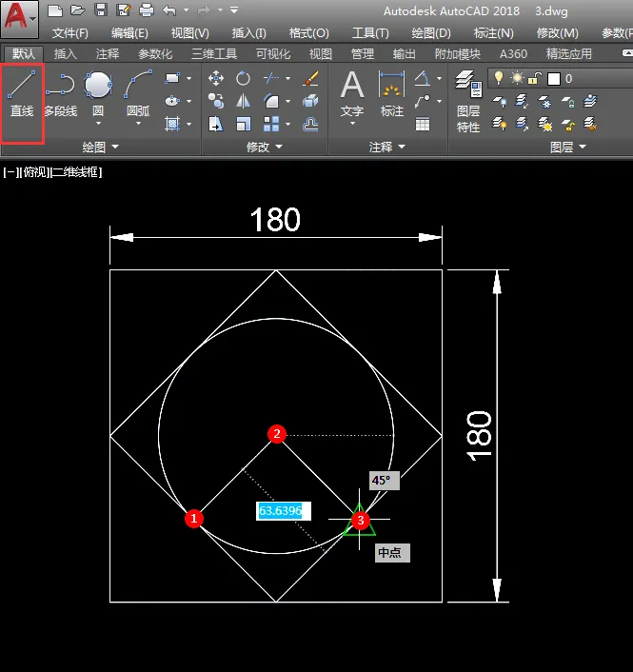Click the [-] viewport control
The width and height of the screenshot is (633, 672).
click(x=10, y=172)
